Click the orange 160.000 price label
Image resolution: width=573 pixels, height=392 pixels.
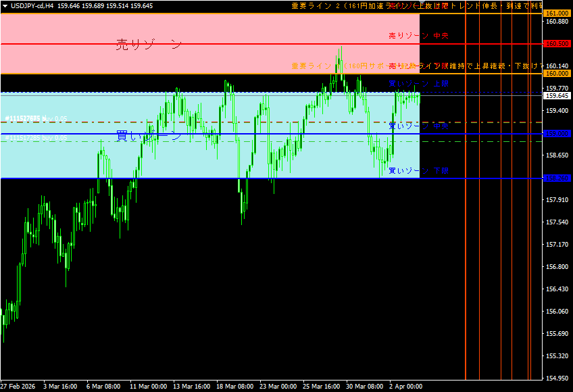tap(557, 74)
